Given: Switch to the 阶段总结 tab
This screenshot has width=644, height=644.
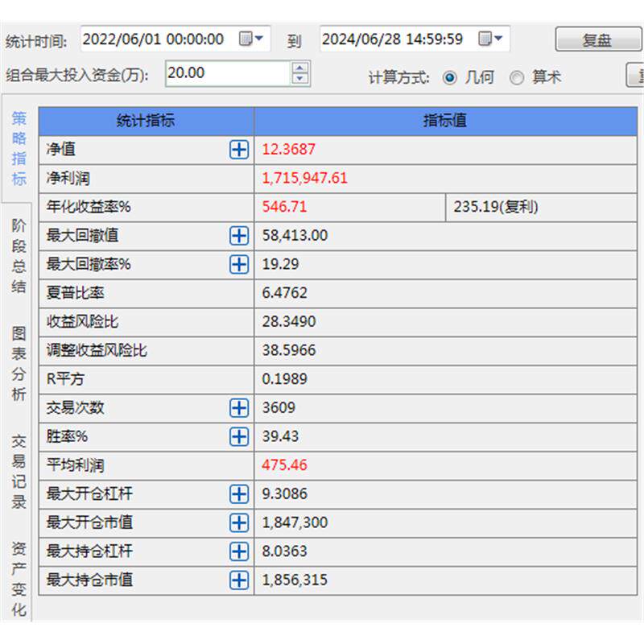Looking at the screenshot, I should pyautogui.click(x=19, y=256).
